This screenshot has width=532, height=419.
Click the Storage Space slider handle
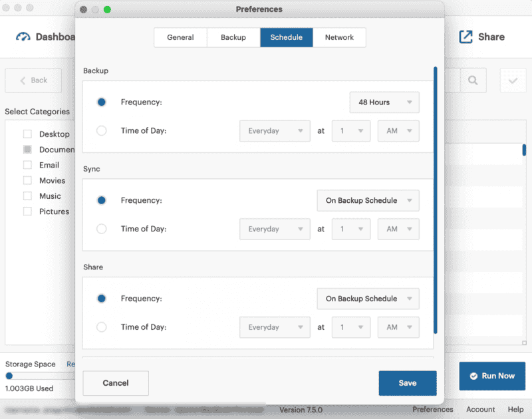(x=9, y=376)
